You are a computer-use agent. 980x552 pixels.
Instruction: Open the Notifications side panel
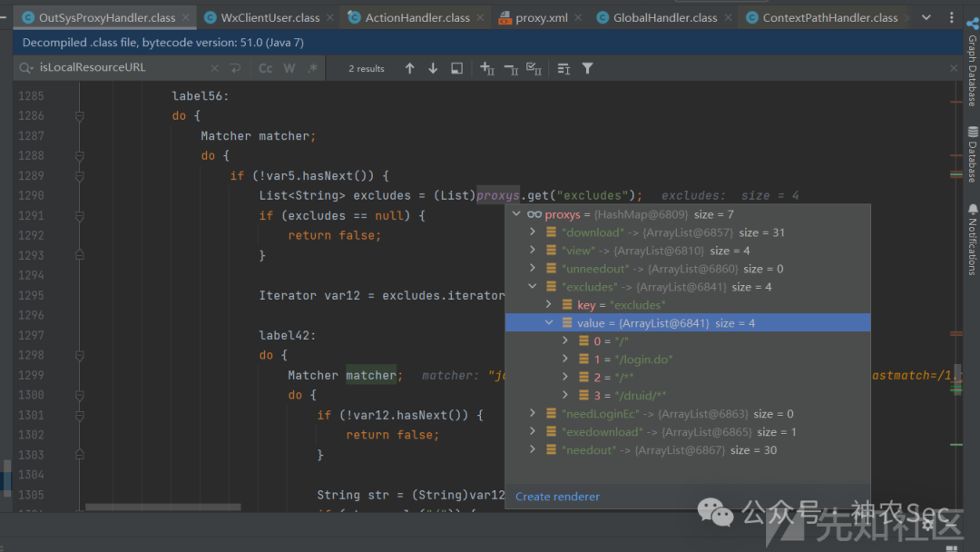click(971, 241)
